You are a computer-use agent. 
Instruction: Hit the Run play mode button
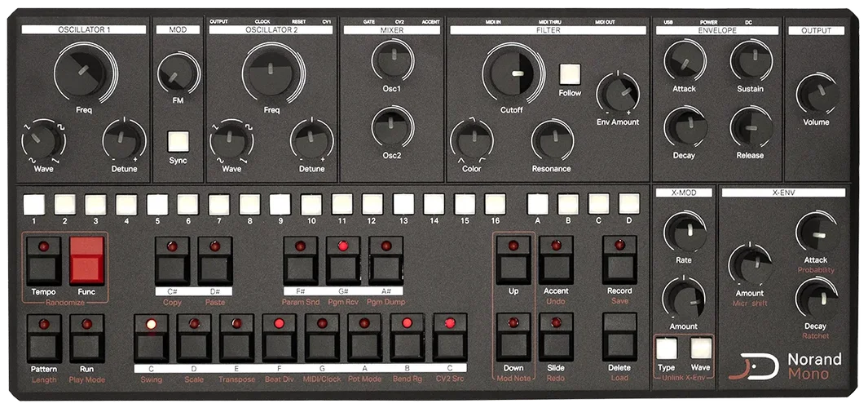pyautogui.click(x=87, y=339)
